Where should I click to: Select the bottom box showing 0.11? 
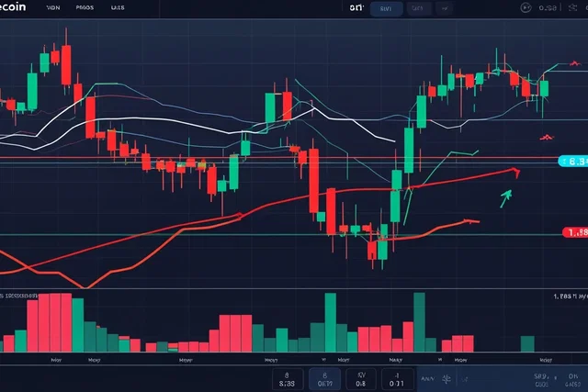click(x=397, y=379)
